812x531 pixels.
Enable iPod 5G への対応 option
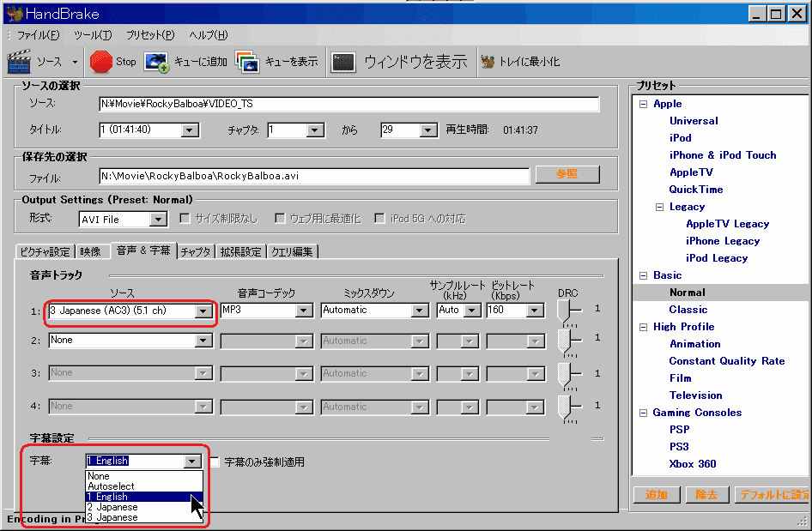click(x=379, y=217)
